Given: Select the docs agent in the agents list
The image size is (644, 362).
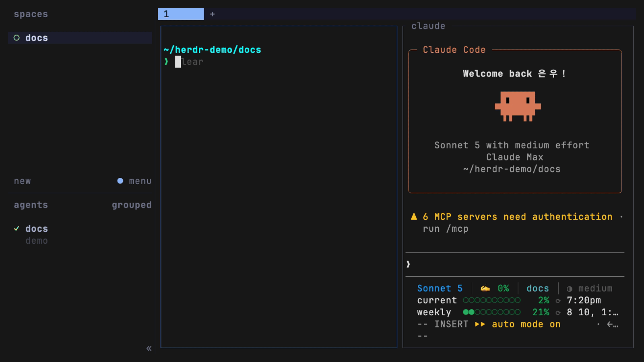Looking at the screenshot, I should [x=37, y=229].
